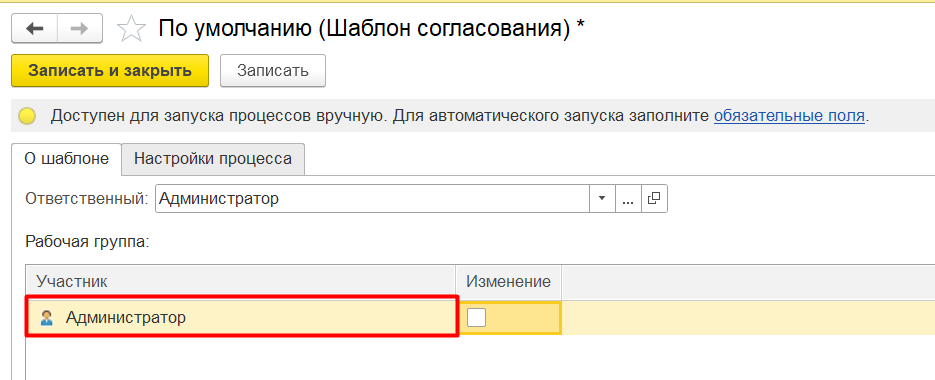This screenshot has height=380, width=935.
Task: Open the обязательные поля link
Action: click(x=789, y=116)
